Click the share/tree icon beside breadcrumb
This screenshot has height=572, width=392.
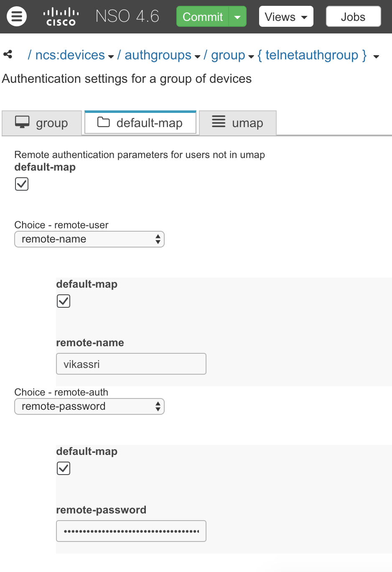[8, 54]
